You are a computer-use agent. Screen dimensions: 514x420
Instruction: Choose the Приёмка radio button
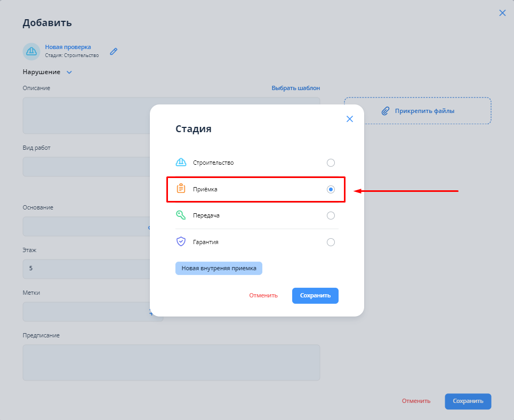pyautogui.click(x=331, y=189)
